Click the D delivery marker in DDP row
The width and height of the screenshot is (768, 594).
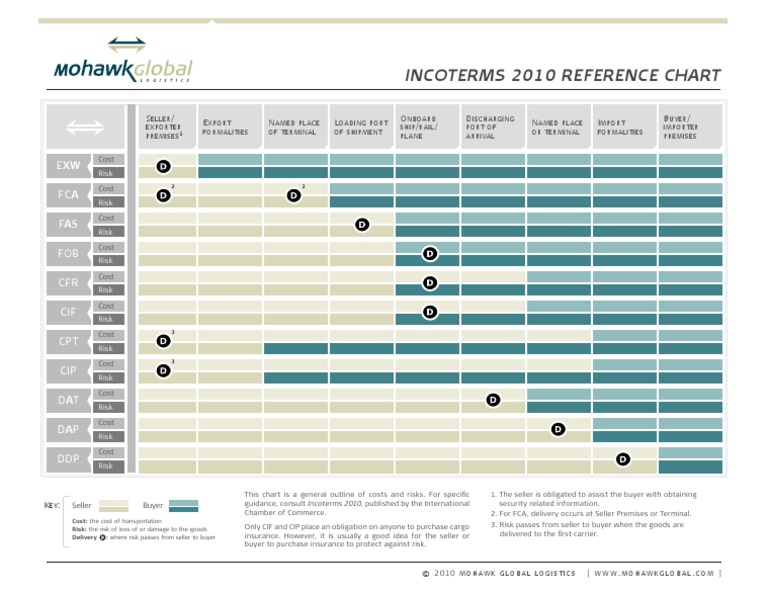pos(623,459)
